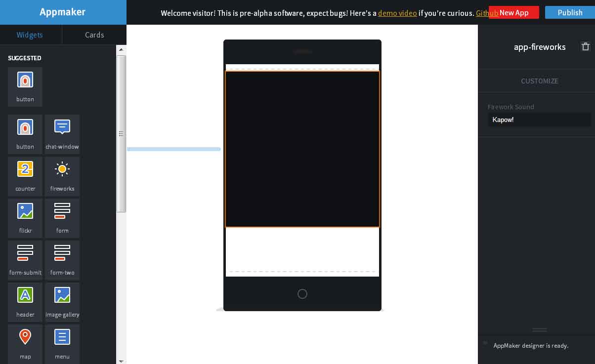Image resolution: width=595 pixels, height=364 pixels.
Task: Pick the counter widget
Action: (25, 176)
